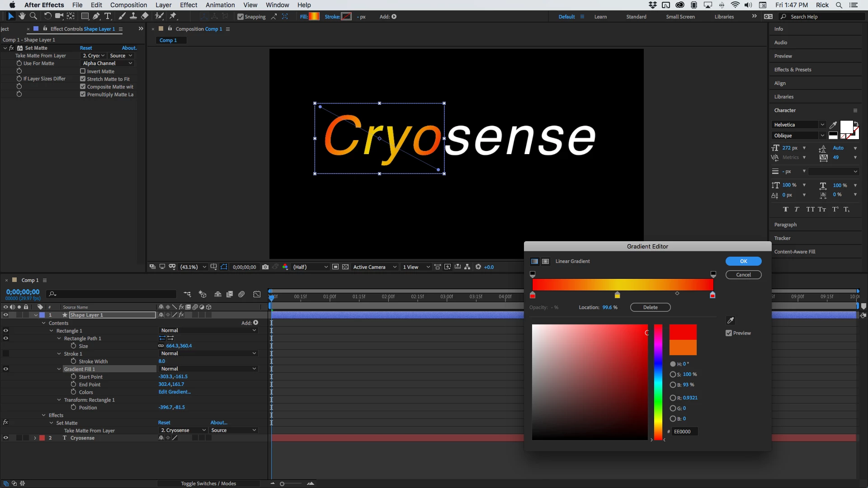
Task: Select the yellow gradient color stop
Action: (617, 295)
